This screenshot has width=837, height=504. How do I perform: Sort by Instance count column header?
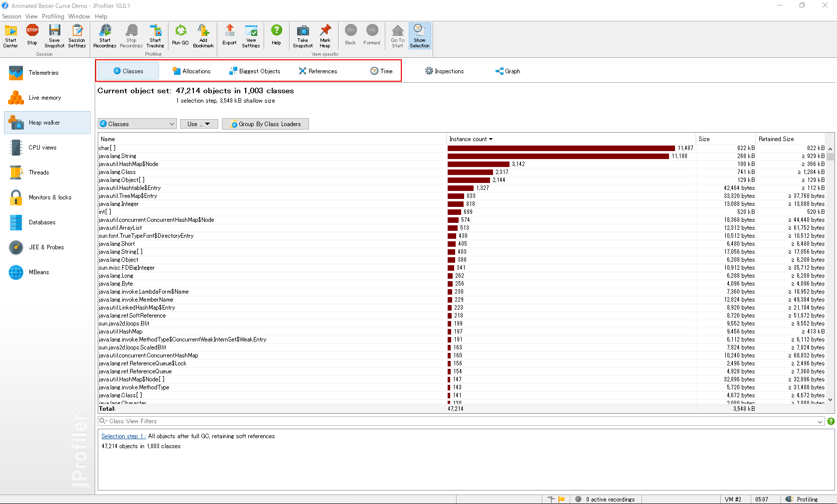pyautogui.click(x=571, y=139)
